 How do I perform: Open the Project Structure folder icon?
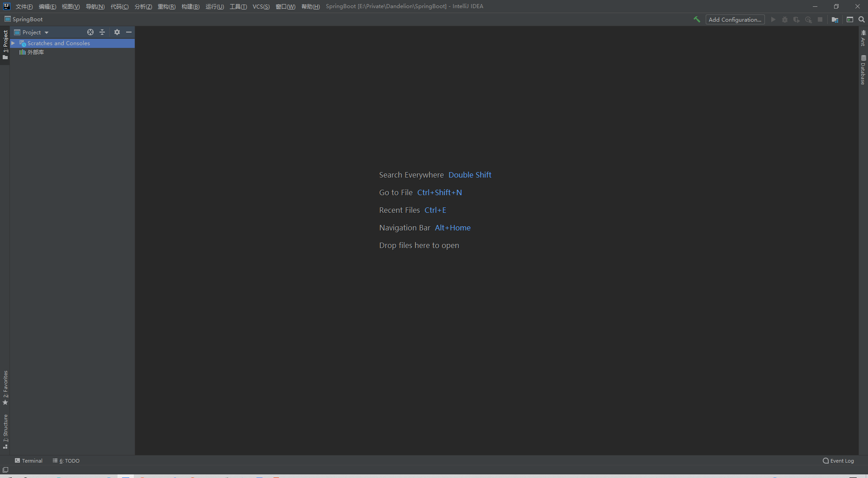tap(835, 19)
